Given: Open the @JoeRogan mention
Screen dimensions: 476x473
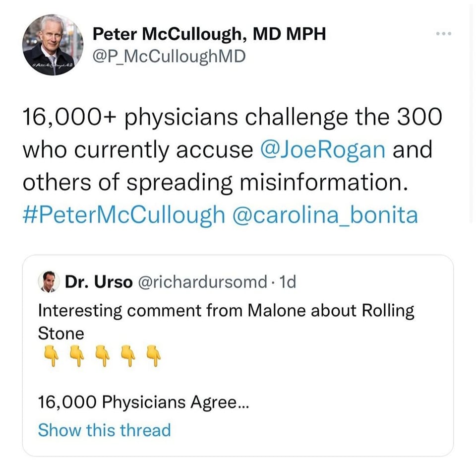Looking at the screenshot, I should 322,149.
